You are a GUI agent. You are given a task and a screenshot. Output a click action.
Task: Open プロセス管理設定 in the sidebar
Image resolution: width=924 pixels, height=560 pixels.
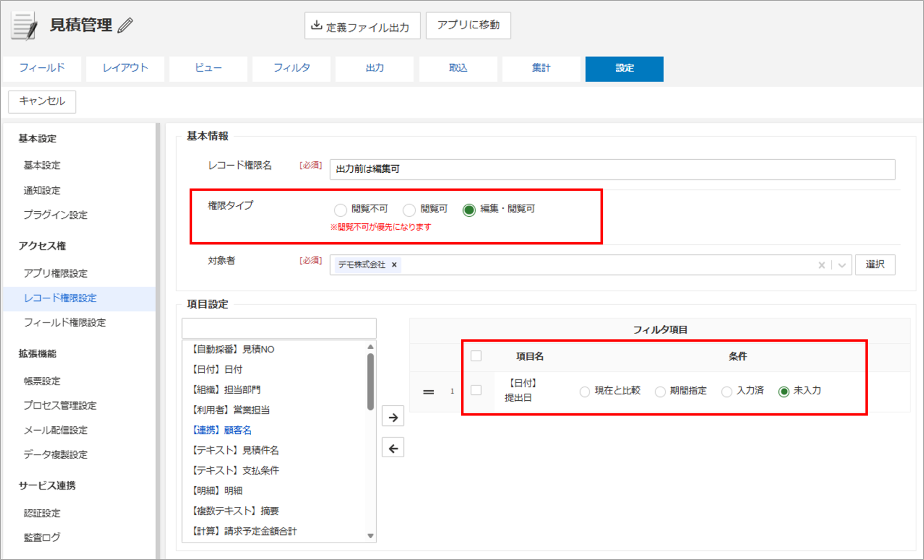pos(60,406)
